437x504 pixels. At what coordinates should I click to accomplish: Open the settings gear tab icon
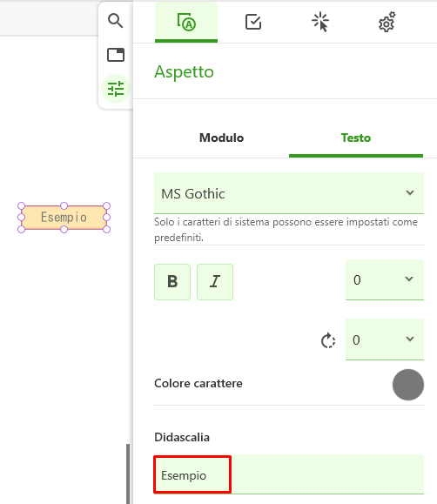tap(387, 22)
